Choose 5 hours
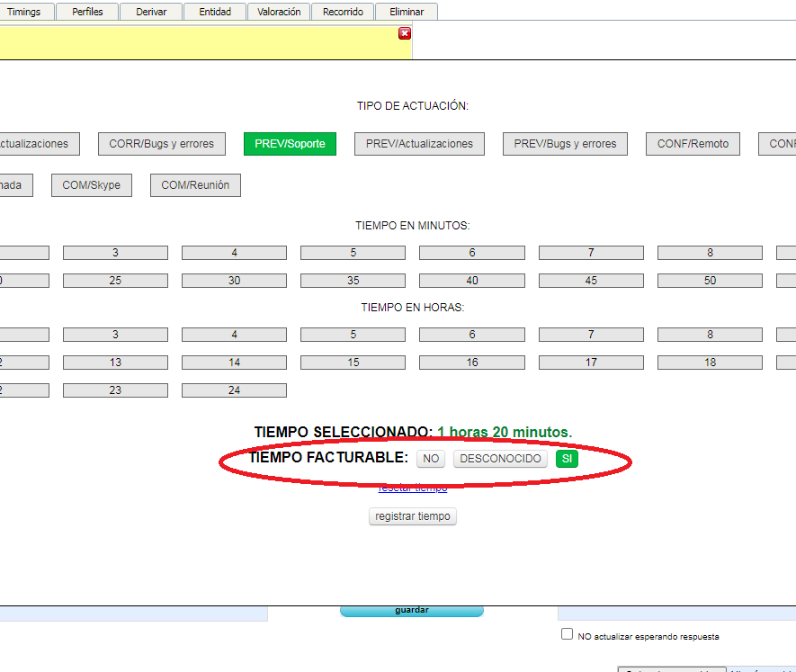Screen dimensions: 796x672 click(353, 335)
